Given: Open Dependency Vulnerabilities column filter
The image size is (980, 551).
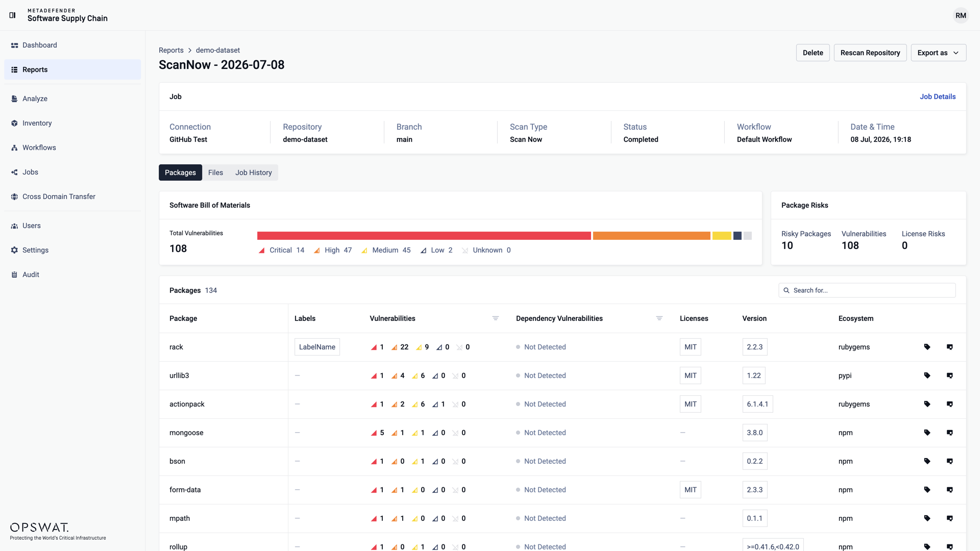Looking at the screenshot, I should (659, 318).
